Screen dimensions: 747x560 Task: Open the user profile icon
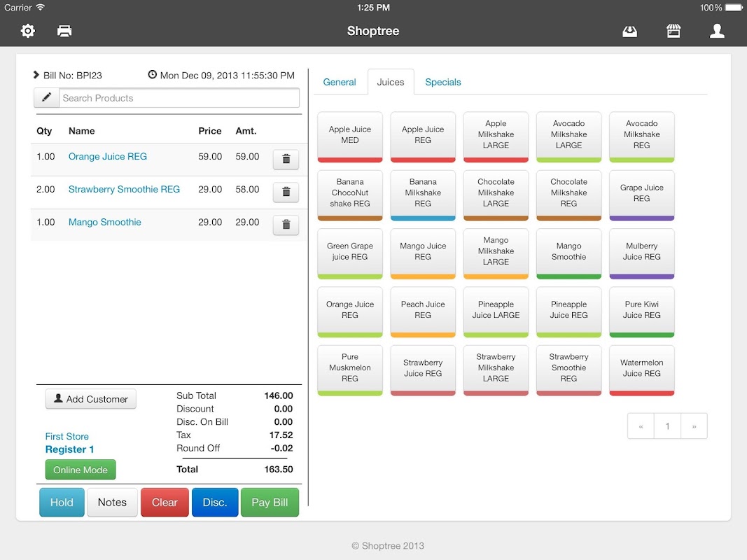click(x=717, y=31)
